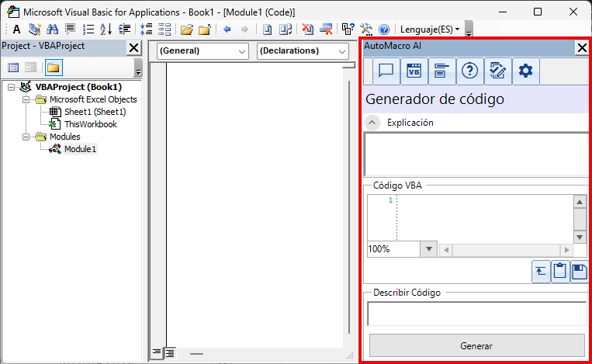Click the document with red X icon
The width and height of the screenshot is (592, 364).
(x=308, y=29)
